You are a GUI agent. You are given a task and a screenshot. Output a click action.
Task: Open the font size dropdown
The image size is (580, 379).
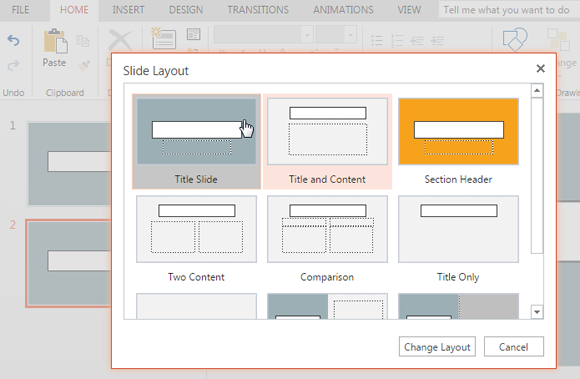(350, 35)
